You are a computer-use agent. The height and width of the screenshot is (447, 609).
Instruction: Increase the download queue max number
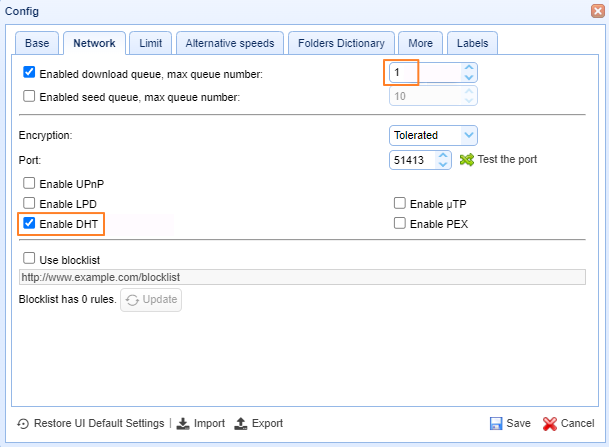469,68
